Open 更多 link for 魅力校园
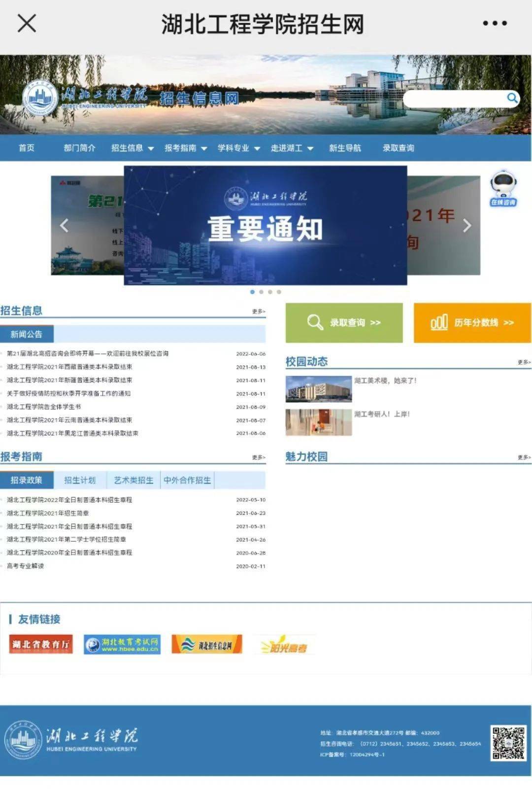This screenshot has height=793, width=532. (x=524, y=457)
